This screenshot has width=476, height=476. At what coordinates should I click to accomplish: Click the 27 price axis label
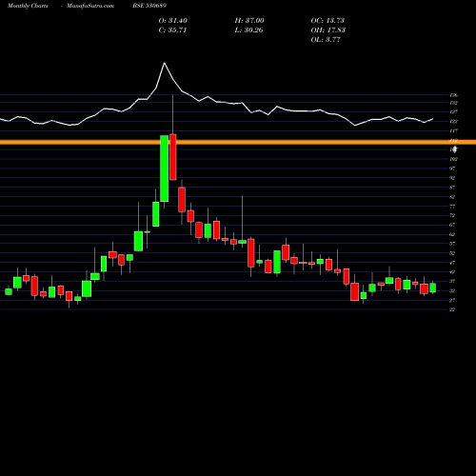tap(452, 300)
